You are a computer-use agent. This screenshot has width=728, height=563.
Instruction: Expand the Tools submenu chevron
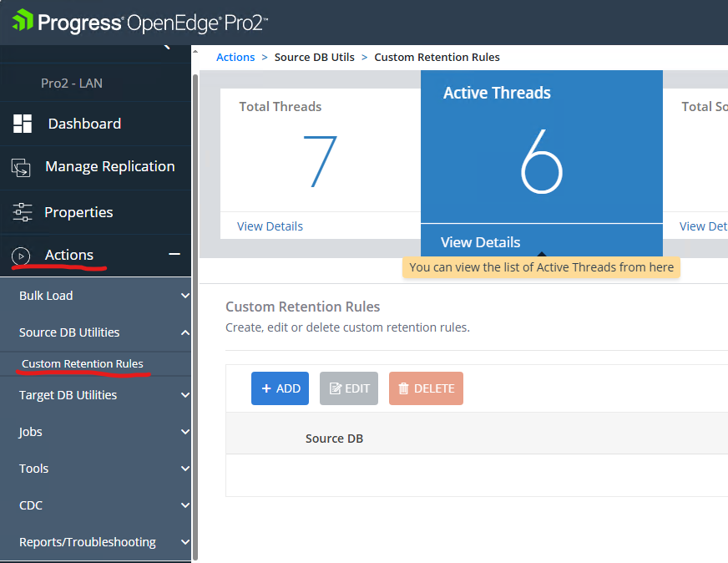(x=185, y=469)
